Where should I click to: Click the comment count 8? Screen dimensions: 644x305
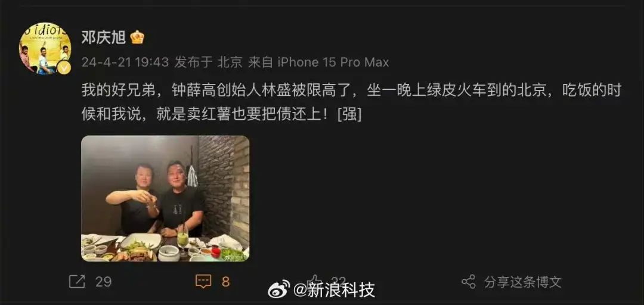[x=226, y=282]
